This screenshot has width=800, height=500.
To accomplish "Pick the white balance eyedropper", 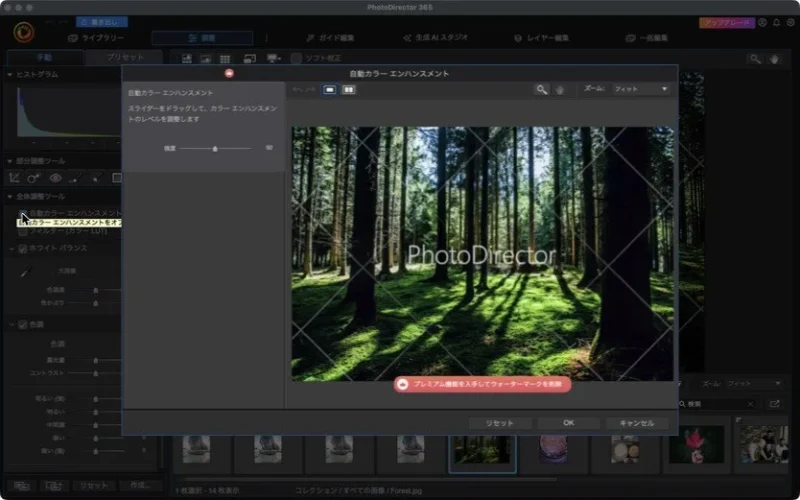I will (25, 273).
